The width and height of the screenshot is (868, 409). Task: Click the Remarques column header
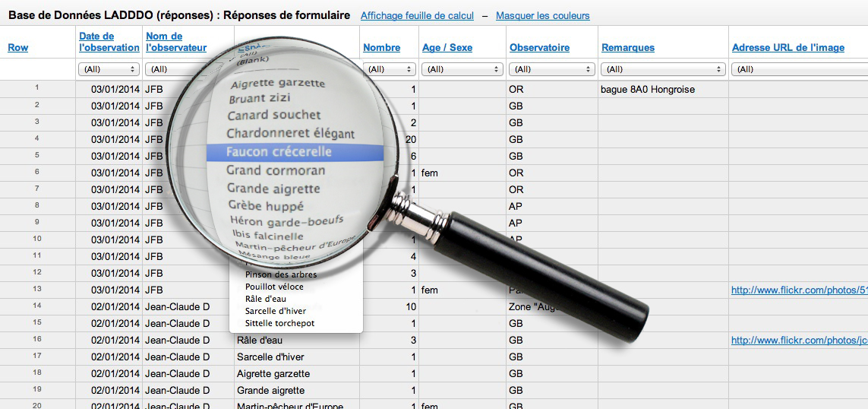[x=628, y=47]
